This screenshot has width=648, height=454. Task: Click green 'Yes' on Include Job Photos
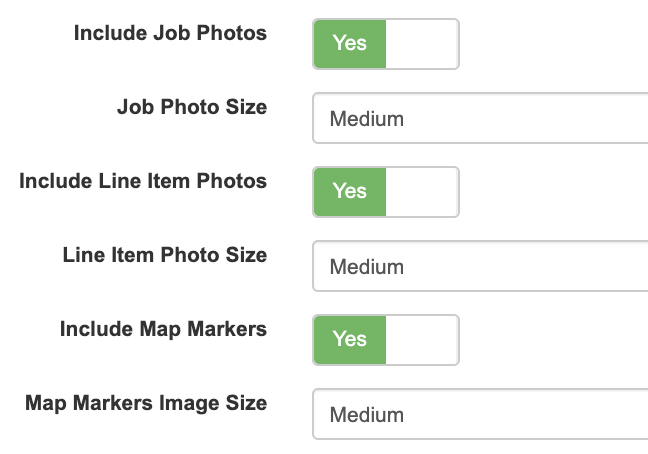point(350,44)
